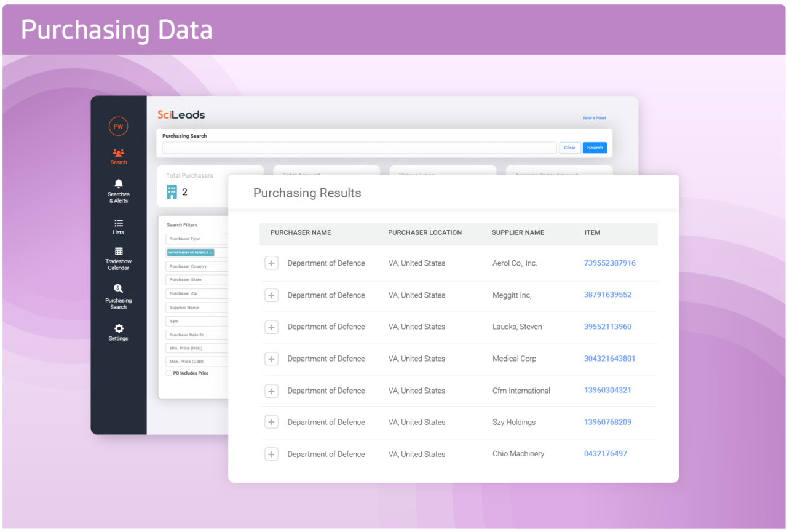Select the Purchaser Location column header
This screenshot has height=532, width=787.
coord(425,232)
